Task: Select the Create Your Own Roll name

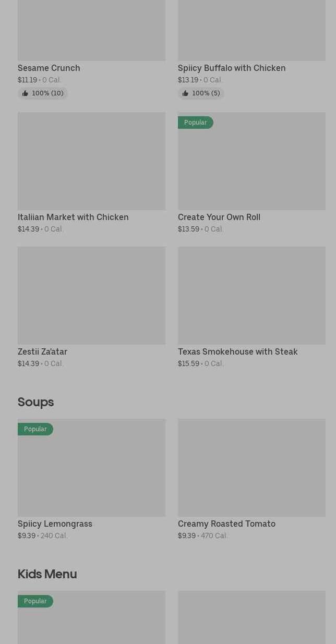Action: pos(219,217)
